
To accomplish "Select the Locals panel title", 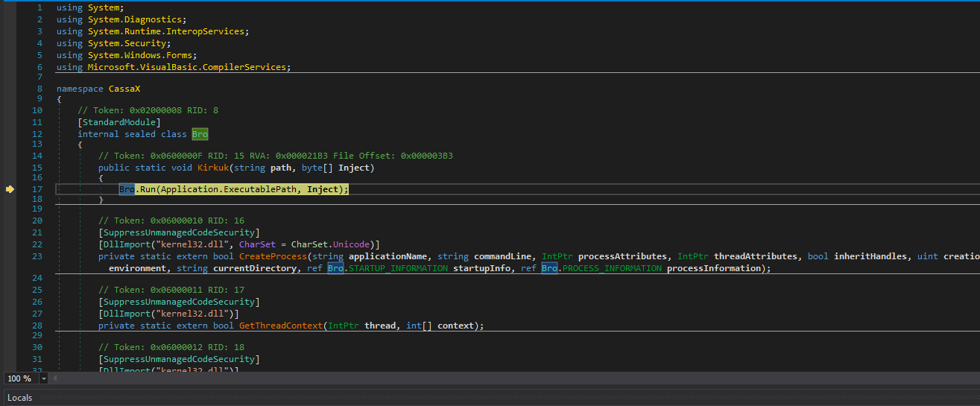I will click(20, 398).
